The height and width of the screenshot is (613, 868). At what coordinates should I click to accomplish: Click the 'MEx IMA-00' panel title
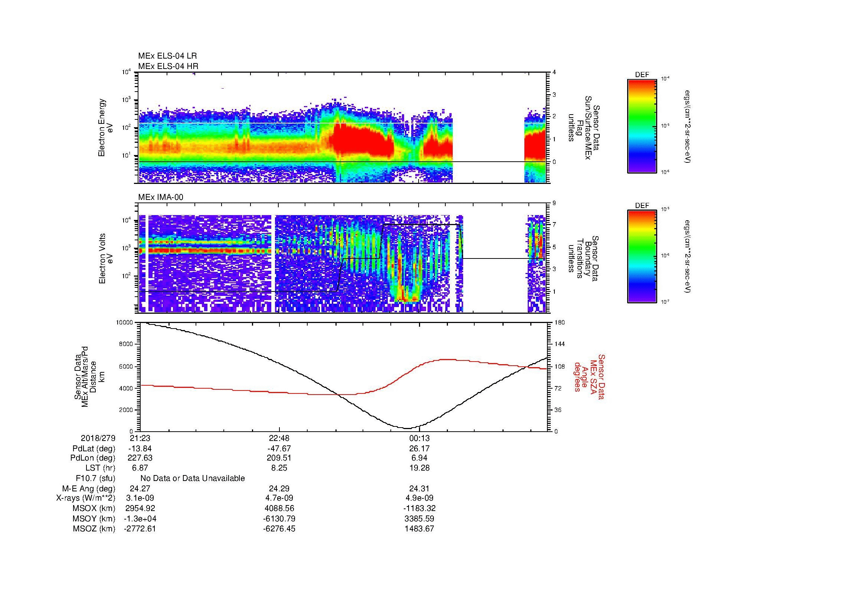(x=161, y=197)
